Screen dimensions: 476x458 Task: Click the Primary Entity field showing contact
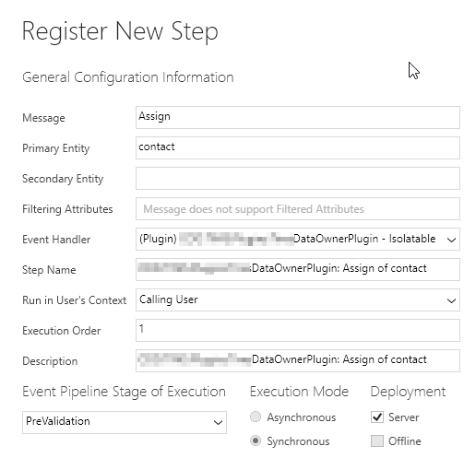[x=298, y=147]
